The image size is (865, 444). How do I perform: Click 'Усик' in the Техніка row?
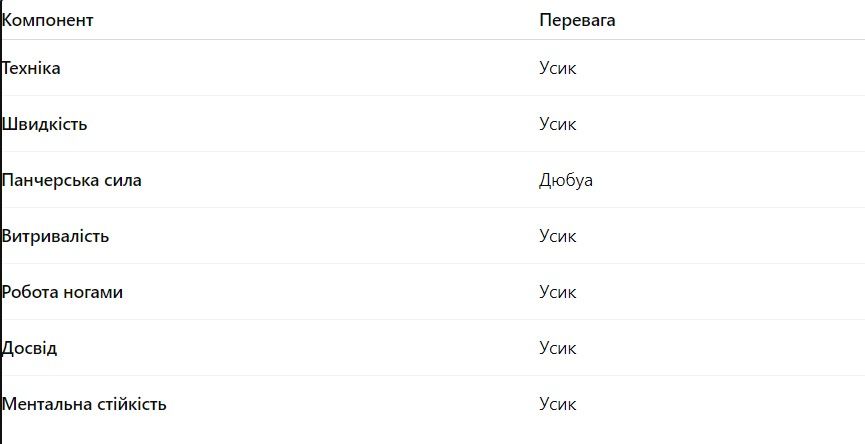click(557, 68)
